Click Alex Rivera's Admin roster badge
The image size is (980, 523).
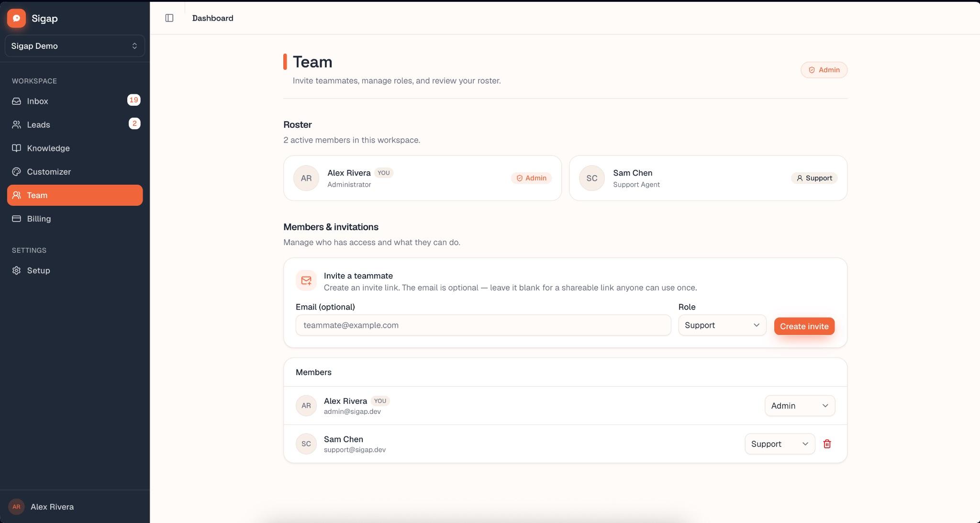tap(531, 178)
